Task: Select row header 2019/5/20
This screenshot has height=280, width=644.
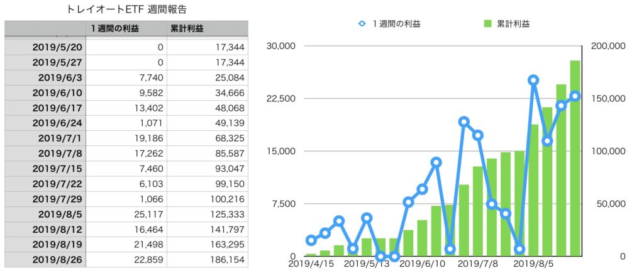Action: pyautogui.click(x=45, y=47)
